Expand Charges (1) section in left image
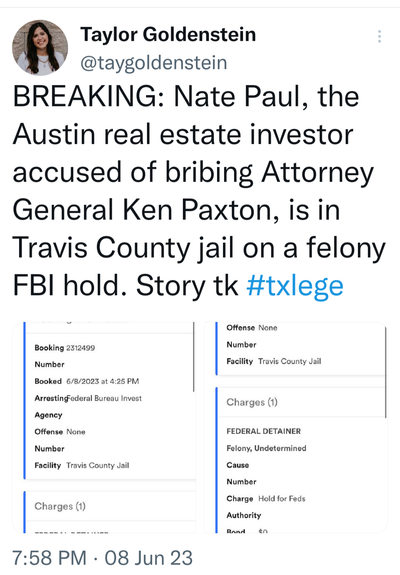 60,506
